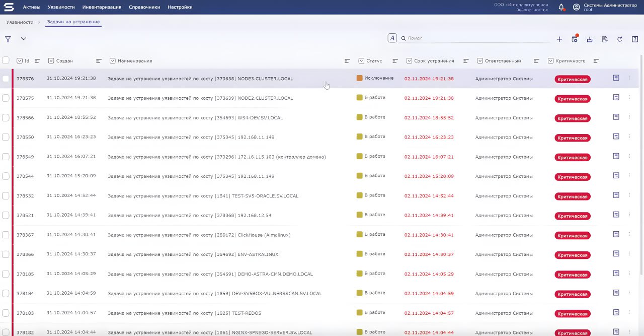Viewport: 644px width, 336px height.
Task: Click the sort icon of the Id column
Action: click(x=37, y=61)
